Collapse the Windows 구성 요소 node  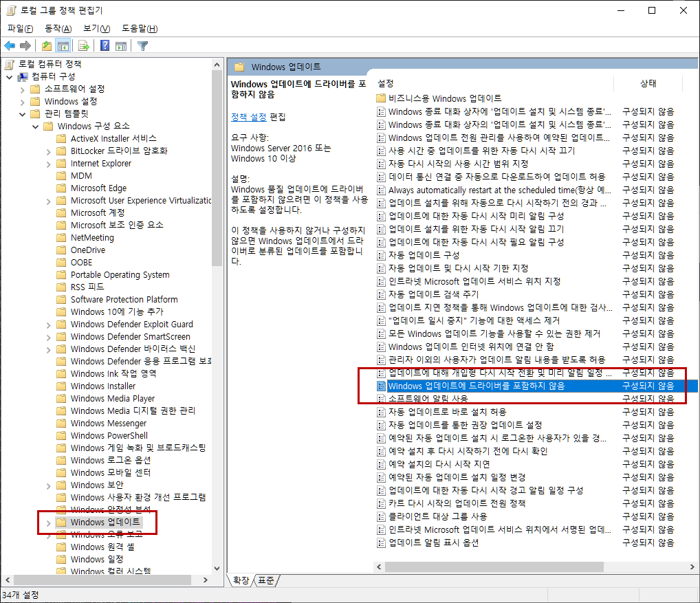35,127
